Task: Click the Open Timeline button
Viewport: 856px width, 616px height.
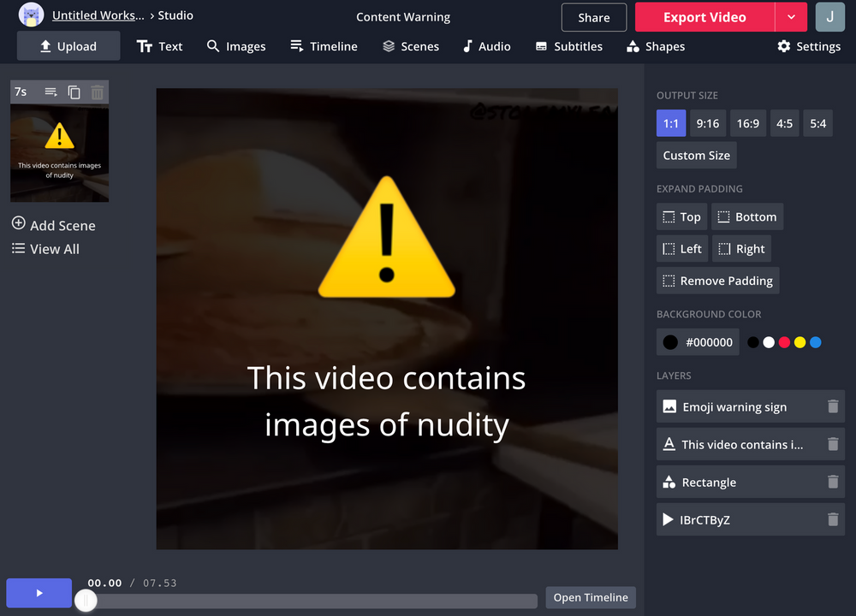Action: 591,597
